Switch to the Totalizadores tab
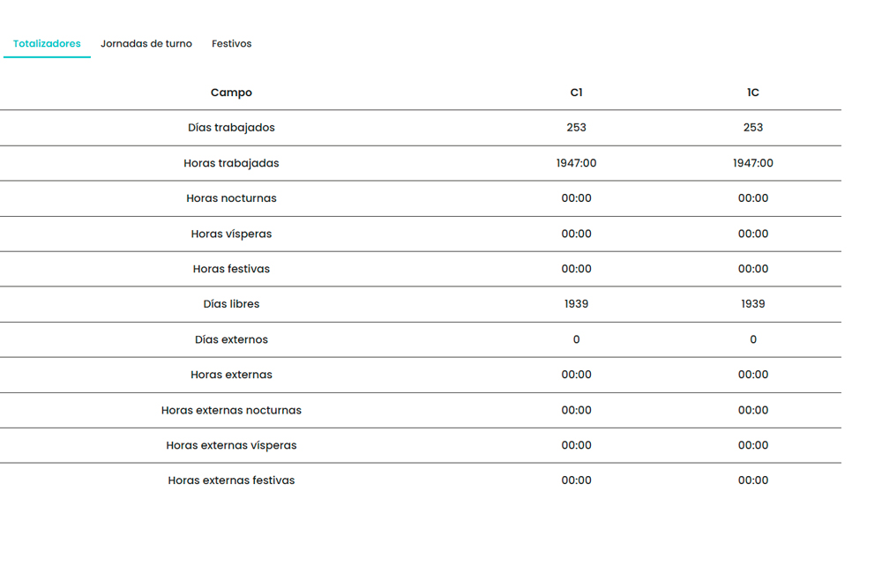The height and width of the screenshot is (588, 882). pos(47,44)
